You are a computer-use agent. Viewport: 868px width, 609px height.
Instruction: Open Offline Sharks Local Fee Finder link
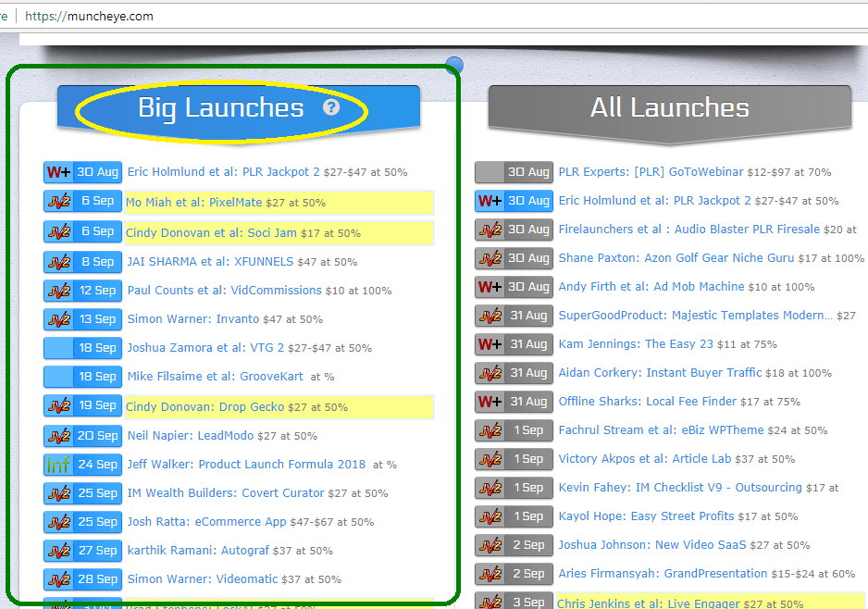pos(648,402)
